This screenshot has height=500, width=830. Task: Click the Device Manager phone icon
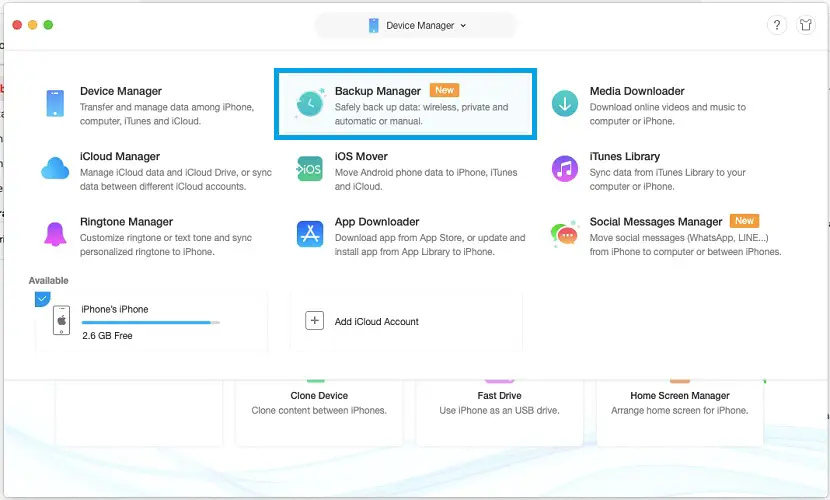tap(54, 104)
